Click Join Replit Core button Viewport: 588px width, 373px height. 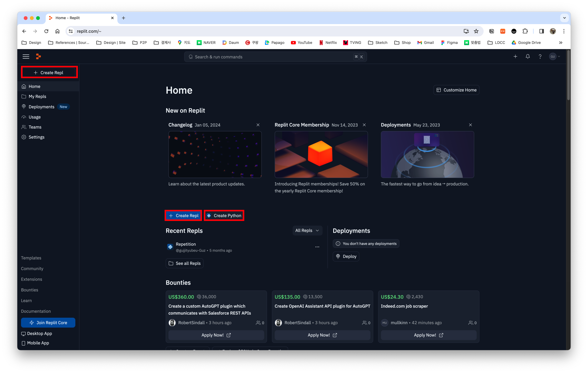(48, 323)
